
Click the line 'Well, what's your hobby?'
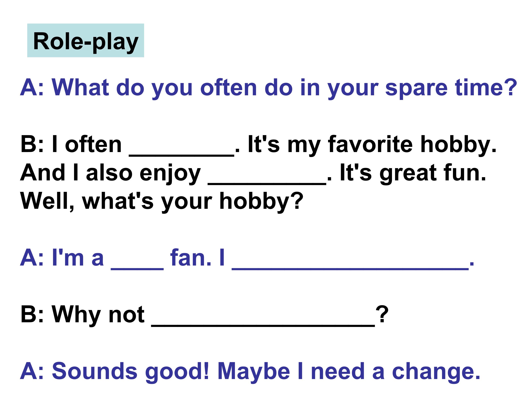tap(162, 202)
